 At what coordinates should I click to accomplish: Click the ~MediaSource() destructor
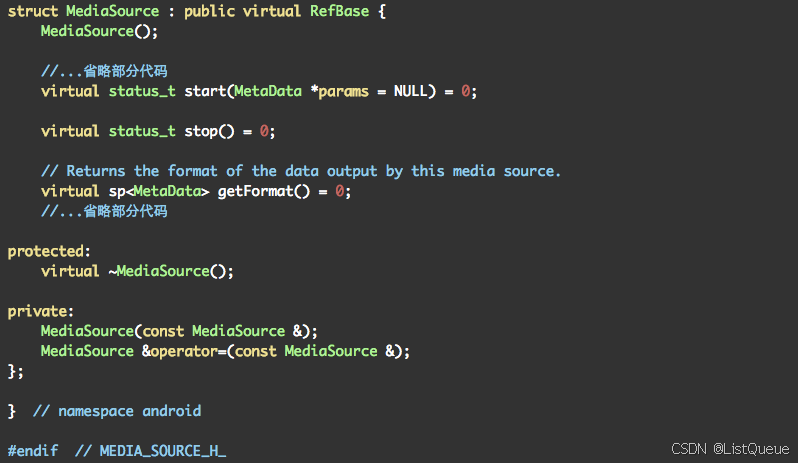click(x=171, y=271)
